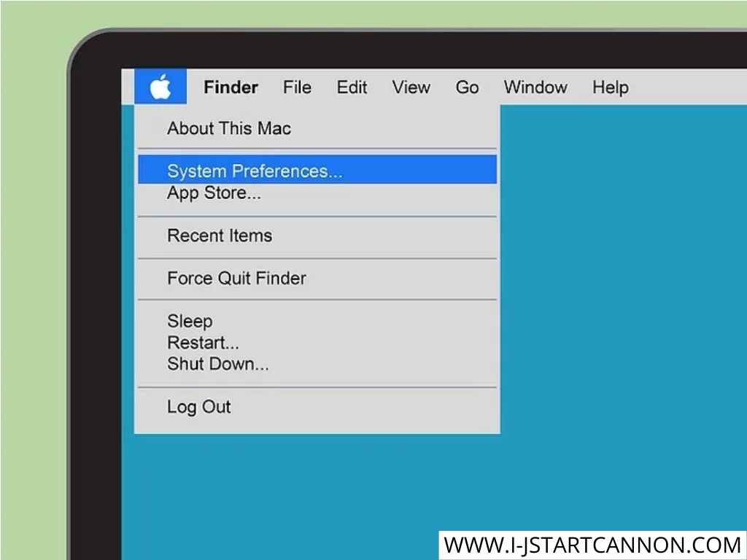The height and width of the screenshot is (560, 747).
Task: Open the Finder menu
Action: 231,87
